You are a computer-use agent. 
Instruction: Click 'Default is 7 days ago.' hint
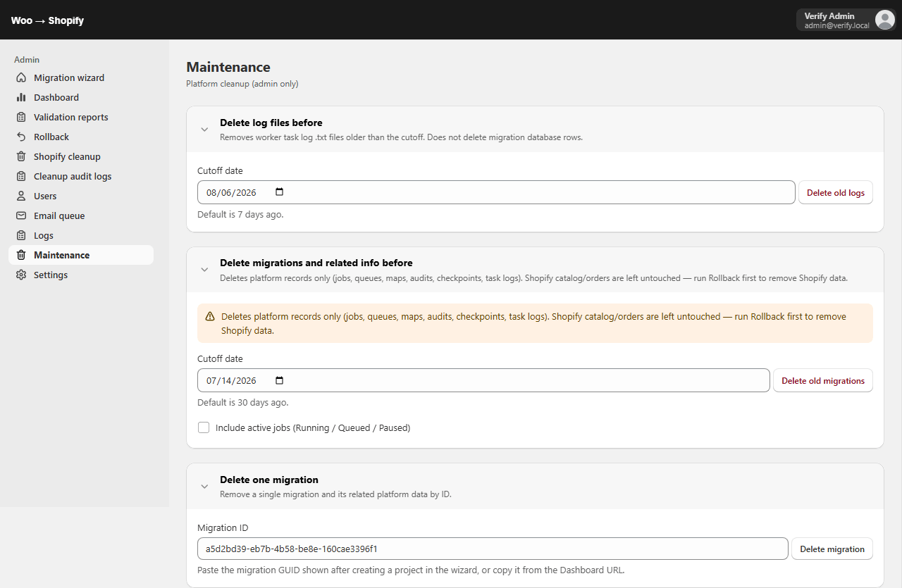(x=240, y=214)
